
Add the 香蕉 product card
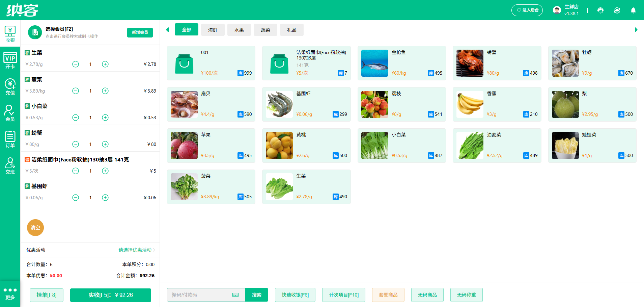click(x=497, y=104)
